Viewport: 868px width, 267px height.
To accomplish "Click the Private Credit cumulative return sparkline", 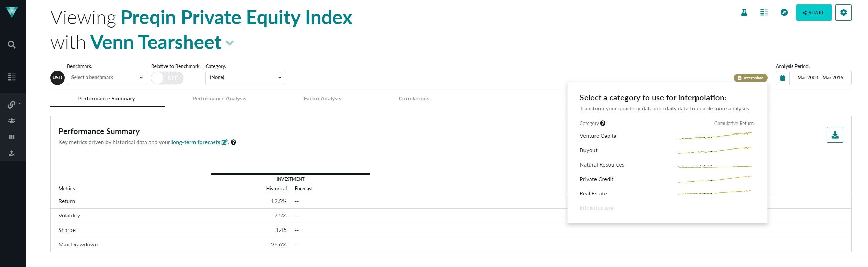I will pyautogui.click(x=715, y=179).
